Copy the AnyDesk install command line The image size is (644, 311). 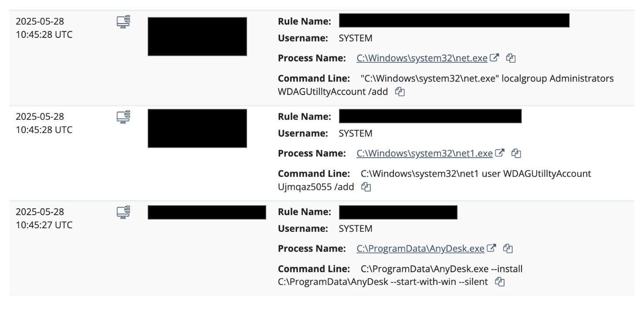[500, 282]
